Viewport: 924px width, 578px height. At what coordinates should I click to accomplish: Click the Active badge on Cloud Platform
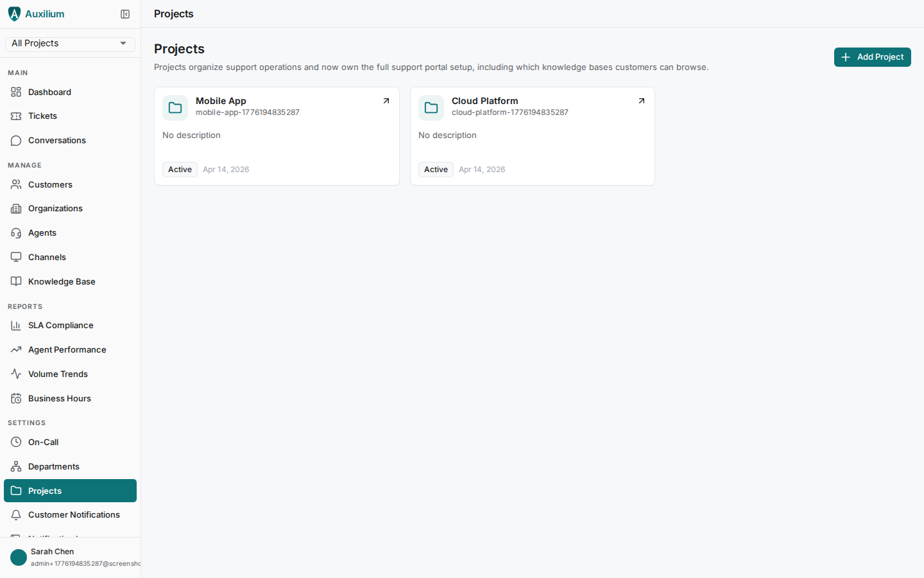pyautogui.click(x=436, y=169)
